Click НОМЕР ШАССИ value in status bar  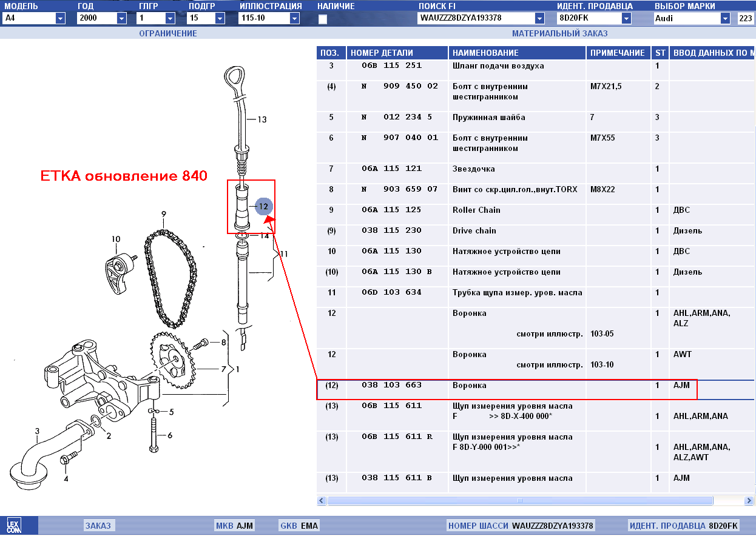click(x=553, y=526)
